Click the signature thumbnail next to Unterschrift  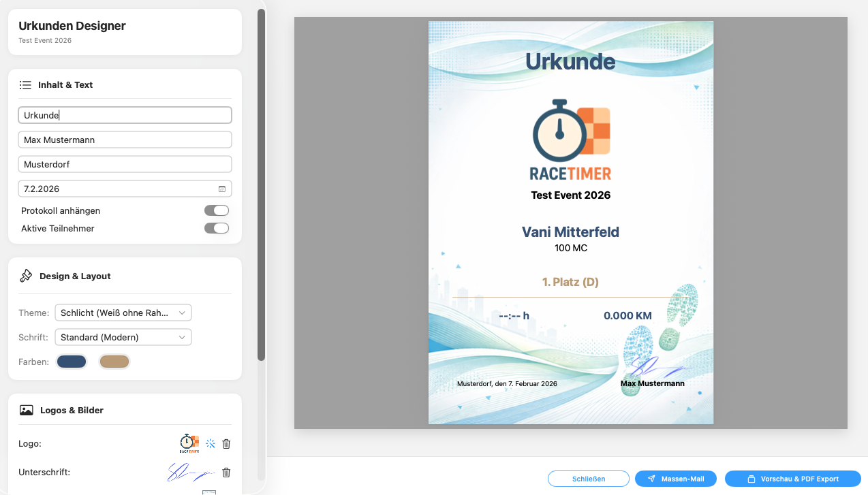(190, 473)
